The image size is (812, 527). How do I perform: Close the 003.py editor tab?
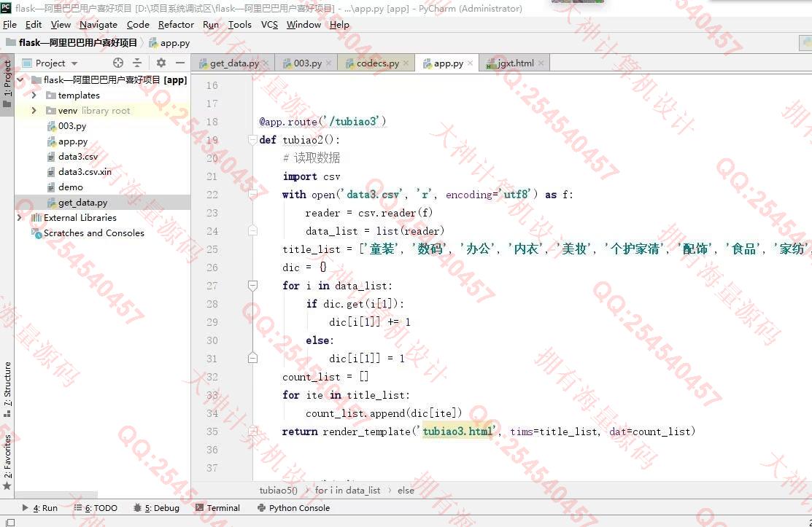point(328,63)
